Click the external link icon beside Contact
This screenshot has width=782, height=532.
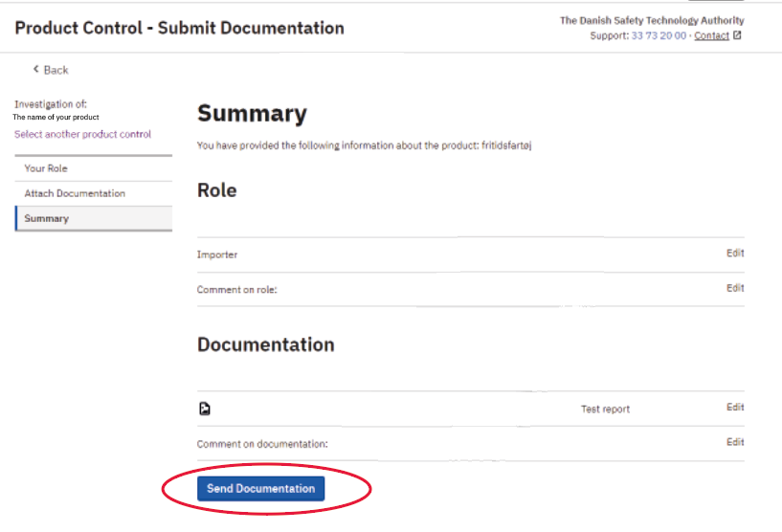coord(737,35)
